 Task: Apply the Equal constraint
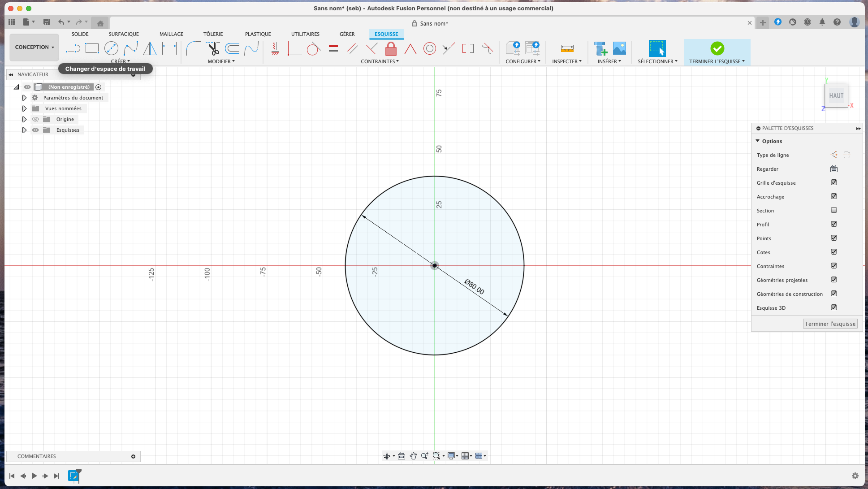tap(333, 48)
